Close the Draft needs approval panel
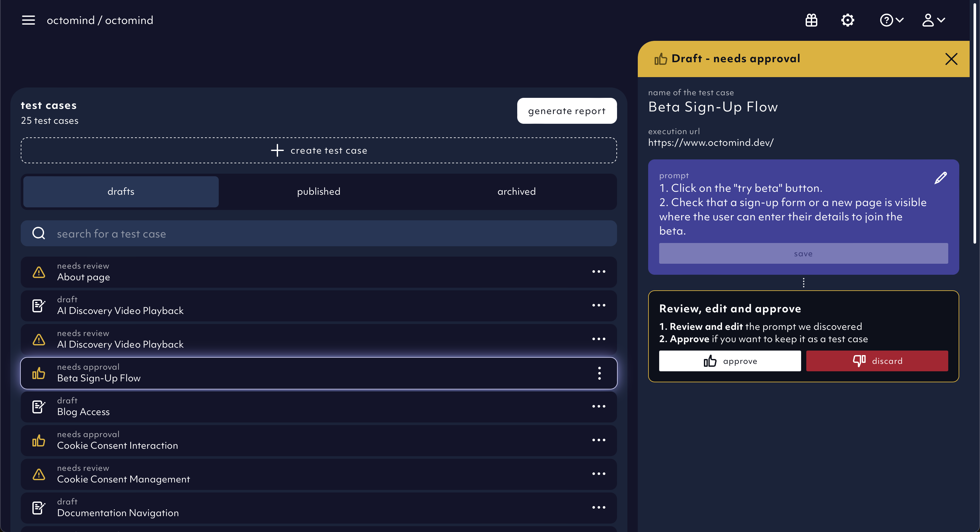980x532 pixels. (951, 59)
